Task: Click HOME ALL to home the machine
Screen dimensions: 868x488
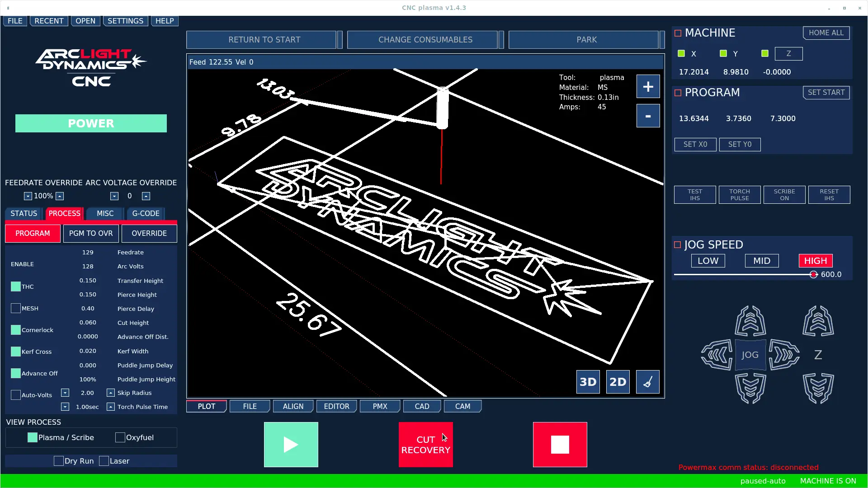Action: [826, 33]
